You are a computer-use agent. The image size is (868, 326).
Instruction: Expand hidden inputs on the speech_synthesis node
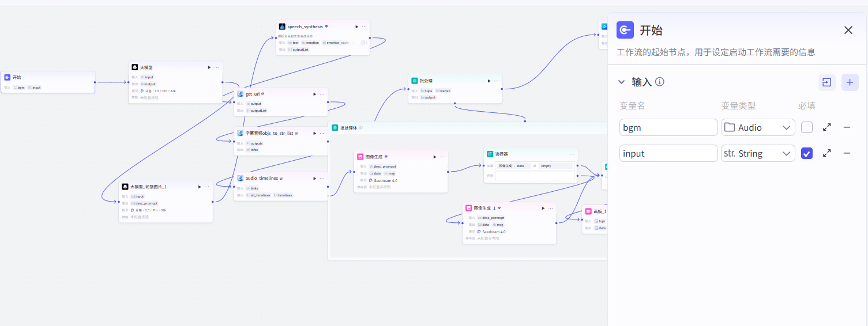point(363,43)
